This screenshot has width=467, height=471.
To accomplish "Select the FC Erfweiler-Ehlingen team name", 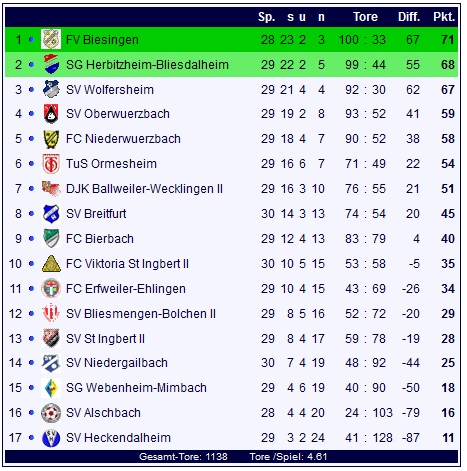I will tap(126, 289).
